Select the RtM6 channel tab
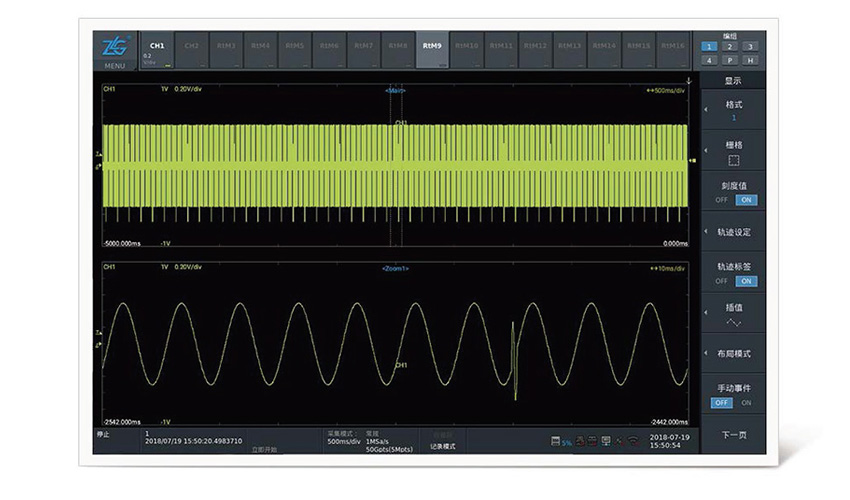This screenshot has width=850, height=500. [x=329, y=50]
